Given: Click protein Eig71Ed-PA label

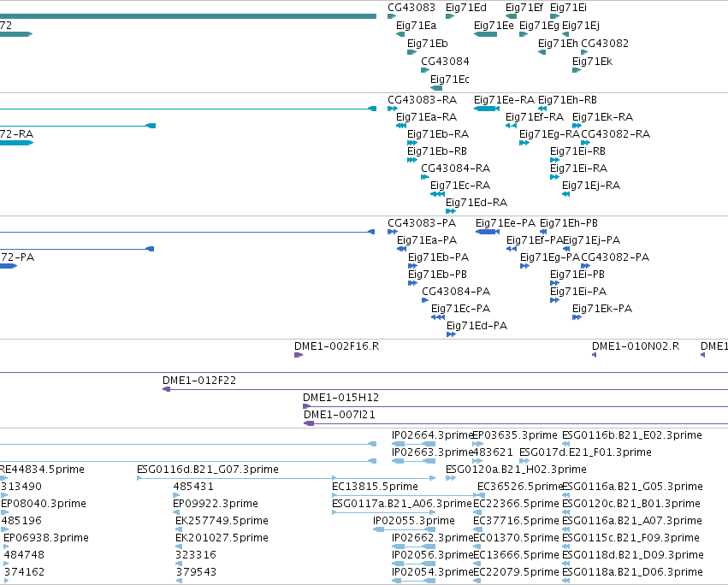Looking at the screenshot, I should point(476,327).
